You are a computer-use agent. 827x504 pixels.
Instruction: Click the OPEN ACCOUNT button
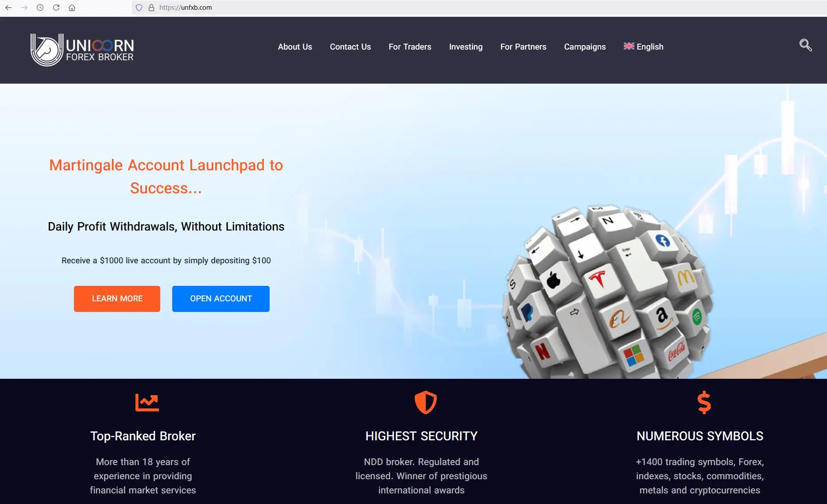(221, 299)
